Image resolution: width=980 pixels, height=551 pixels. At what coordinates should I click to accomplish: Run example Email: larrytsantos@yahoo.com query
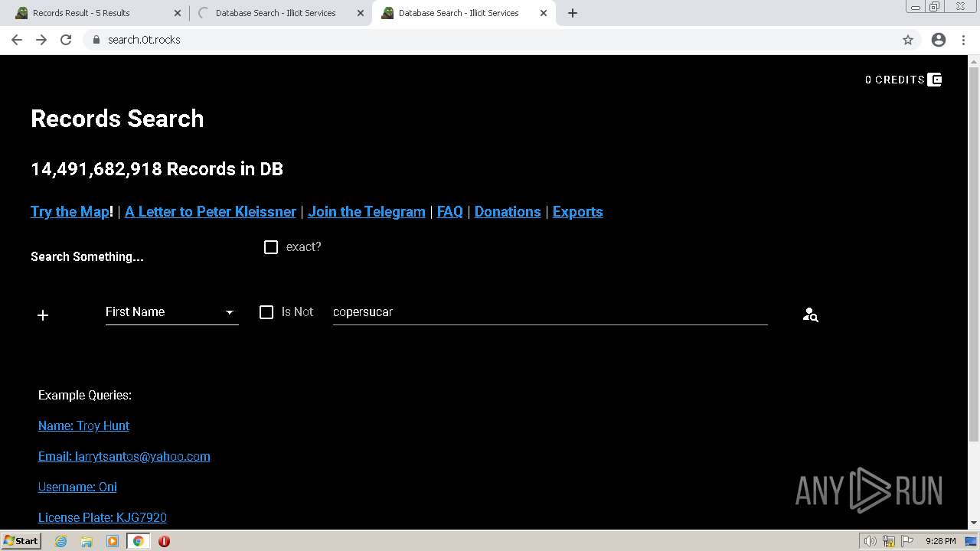pyautogui.click(x=124, y=456)
